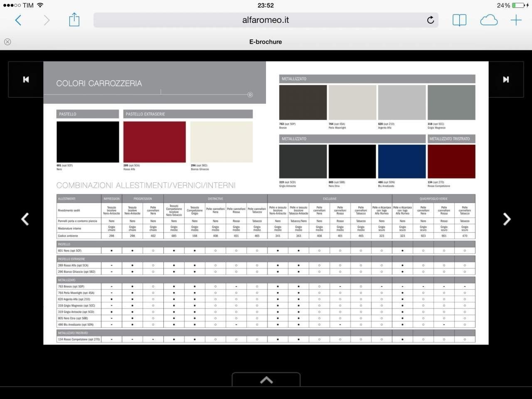The image size is (532, 399).
Task: Open the Share sheet icon
Action: pyautogui.click(x=74, y=20)
